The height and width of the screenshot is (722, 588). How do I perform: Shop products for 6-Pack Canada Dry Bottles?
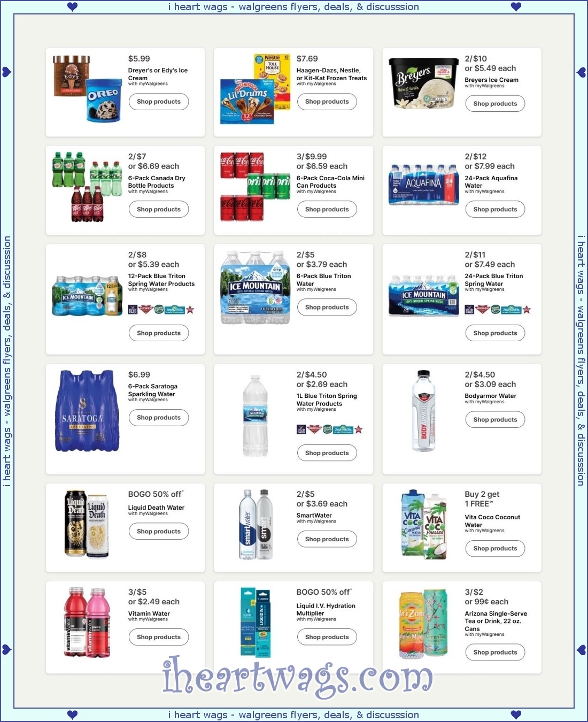[x=159, y=210]
